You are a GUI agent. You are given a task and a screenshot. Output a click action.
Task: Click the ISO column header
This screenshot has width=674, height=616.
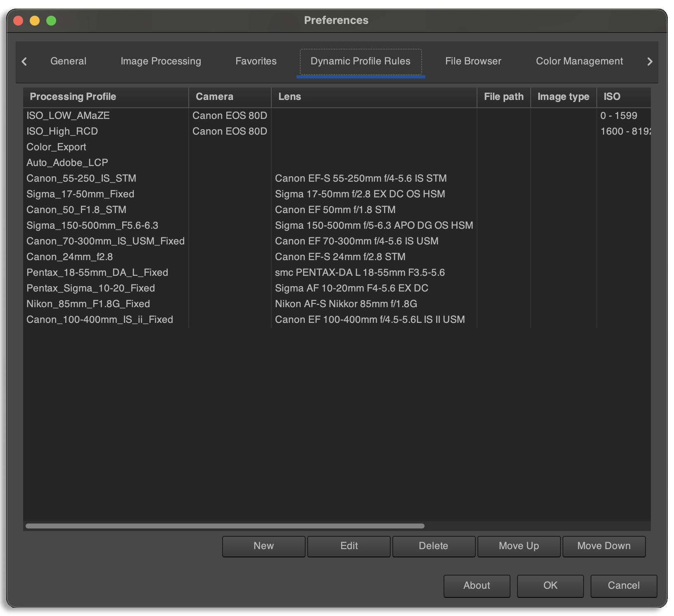tap(624, 97)
